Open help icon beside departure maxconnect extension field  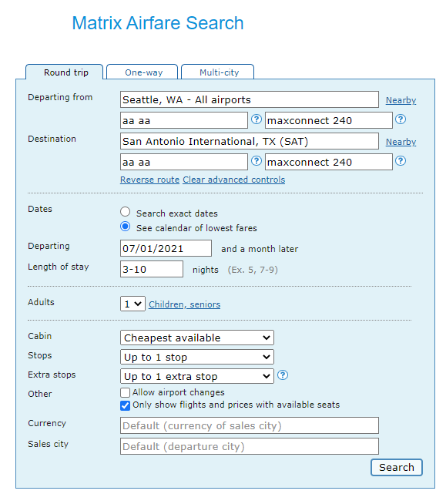(401, 119)
